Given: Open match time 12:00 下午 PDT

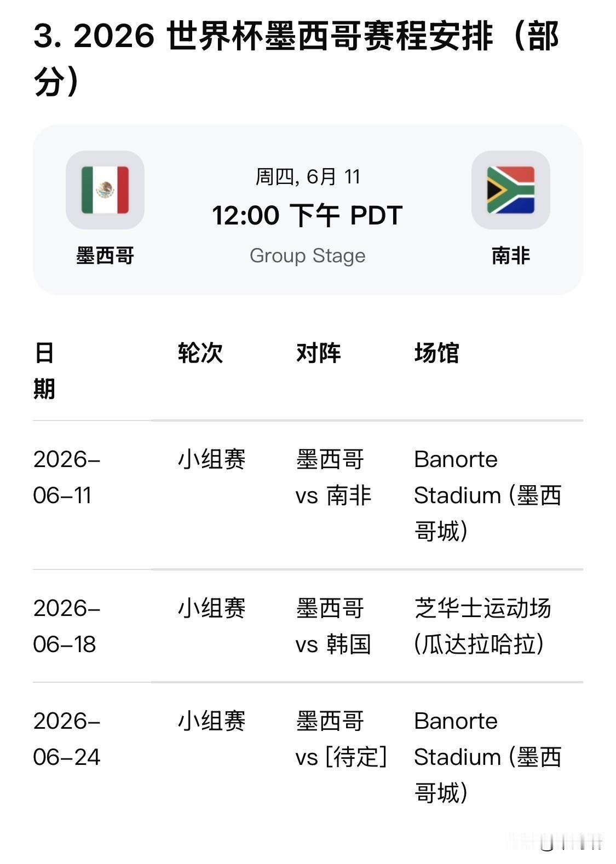Looking at the screenshot, I should [308, 215].
